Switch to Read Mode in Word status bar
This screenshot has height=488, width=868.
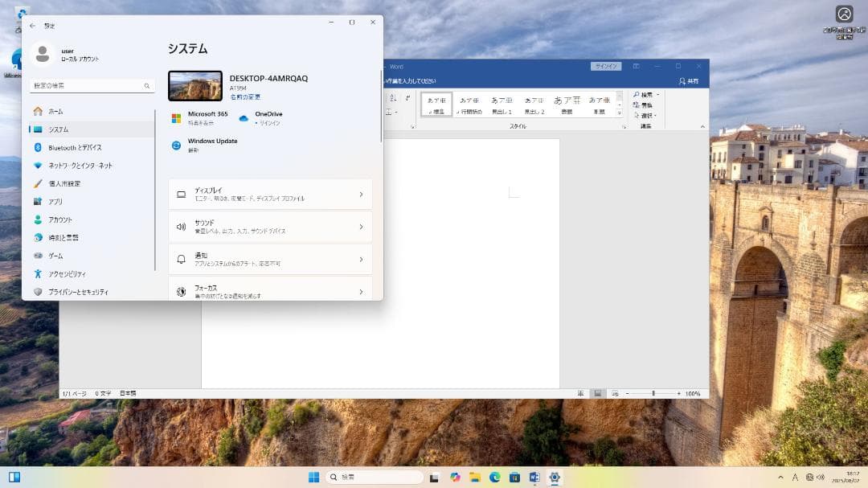(x=581, y=393)
